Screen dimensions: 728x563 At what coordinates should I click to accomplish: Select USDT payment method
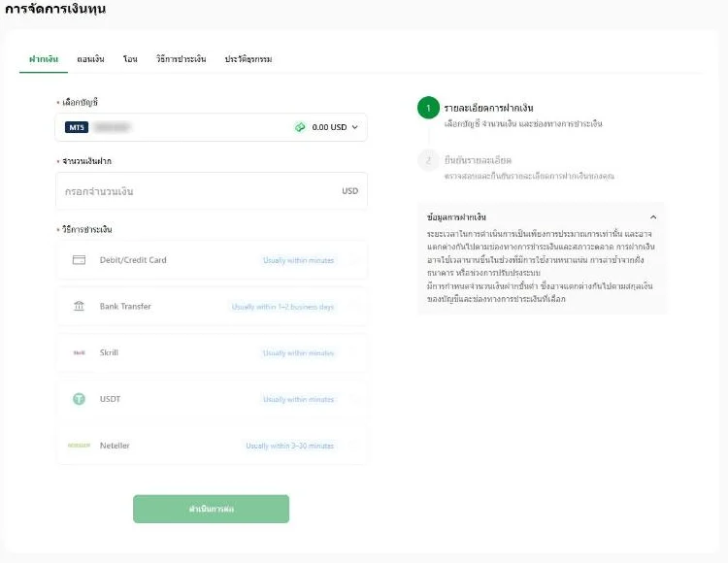[x=212, y=399]
